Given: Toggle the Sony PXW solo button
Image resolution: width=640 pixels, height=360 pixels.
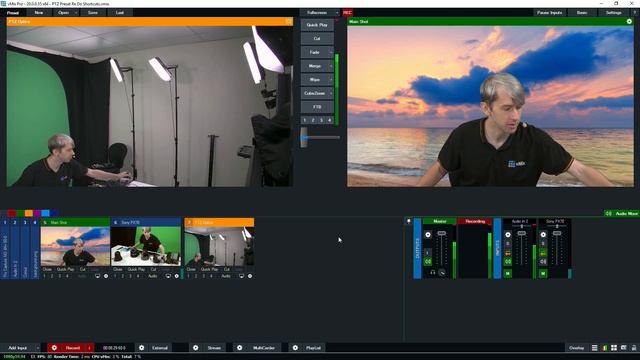Looking at the screenshot, I should tap(543, 244).
